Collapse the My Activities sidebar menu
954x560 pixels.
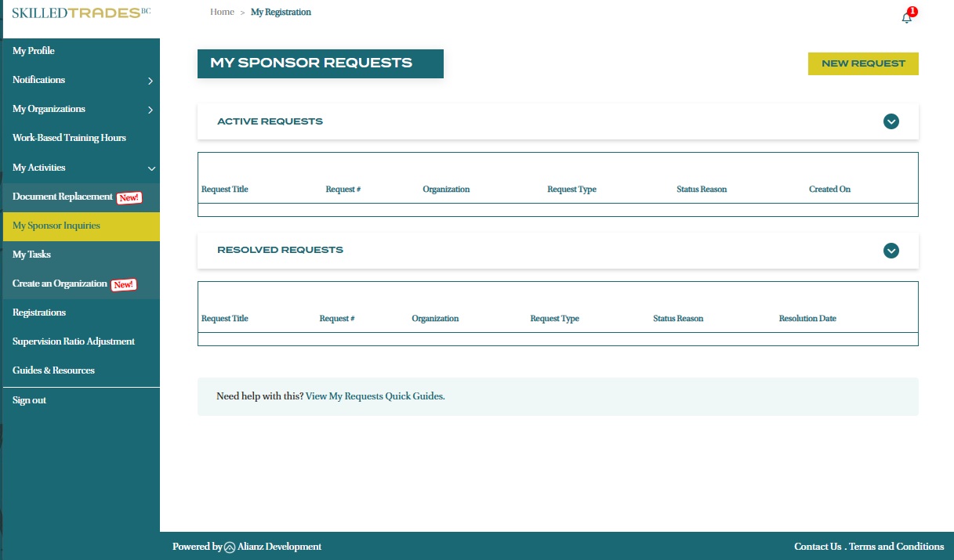point(151,168)
